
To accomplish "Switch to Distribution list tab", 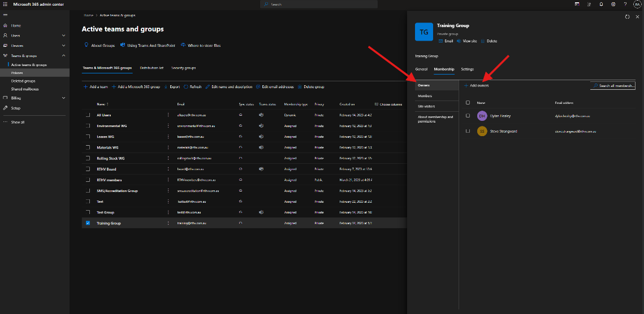I will coord(152,68).
